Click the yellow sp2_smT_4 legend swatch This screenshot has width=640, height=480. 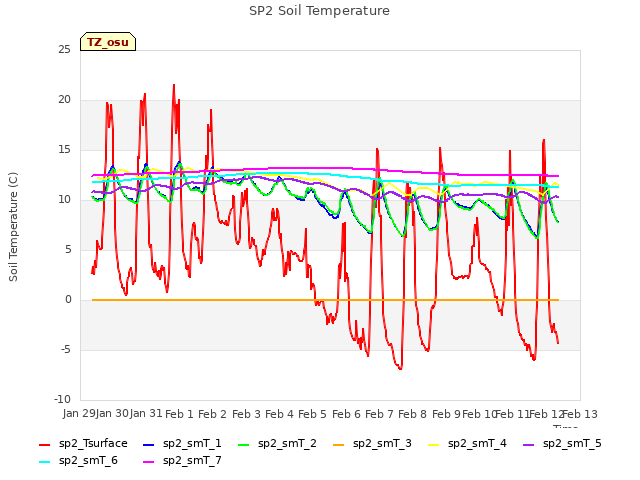[433, 444]
